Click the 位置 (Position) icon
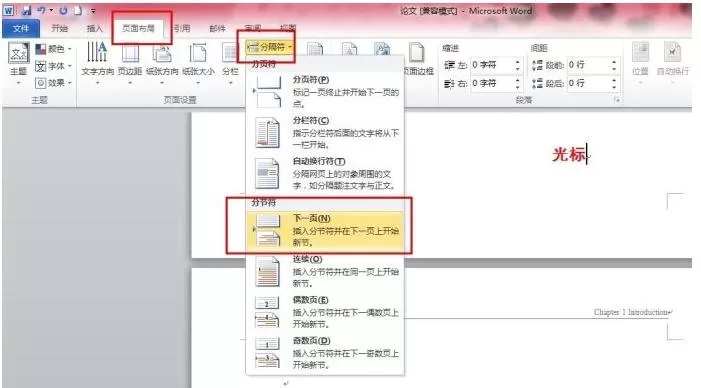This screenshot has width=701, height=388. (x=640, y=53)
